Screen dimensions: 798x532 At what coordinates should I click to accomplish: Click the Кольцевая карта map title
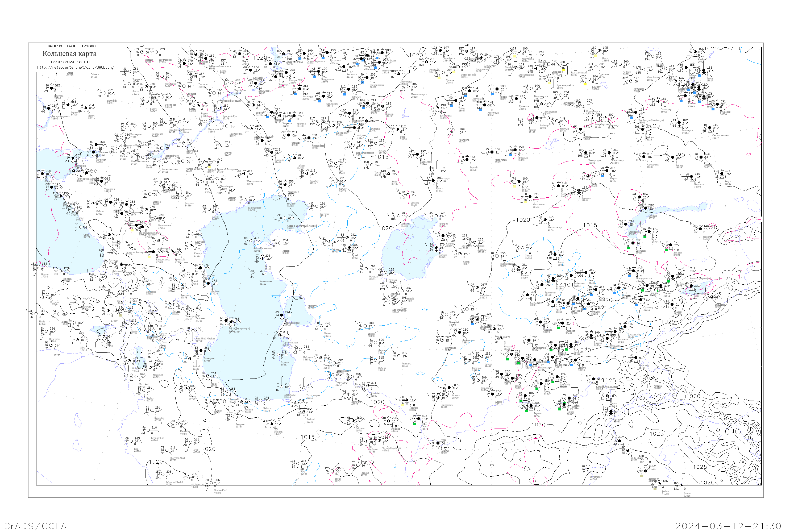pos(69,54)
